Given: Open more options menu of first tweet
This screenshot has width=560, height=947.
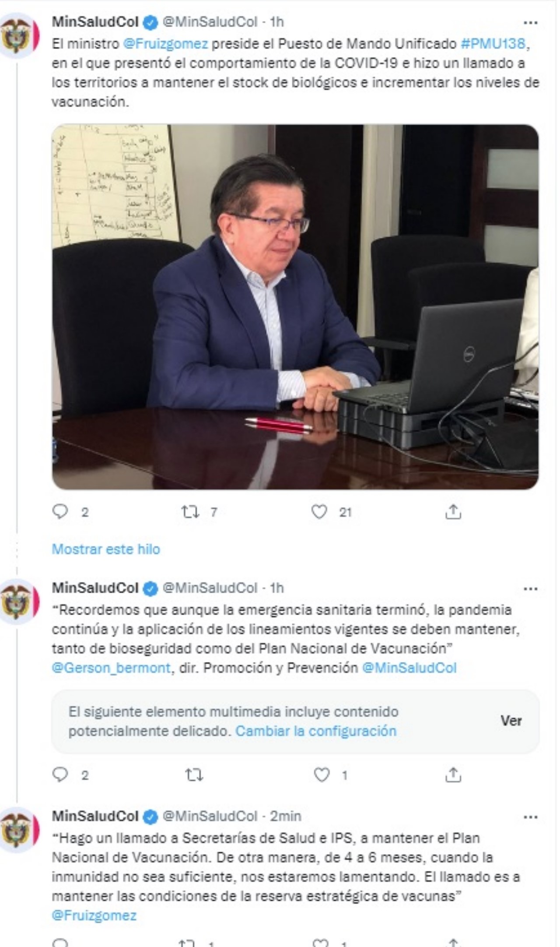Looking at the screenshot, I should coord(530,22).
